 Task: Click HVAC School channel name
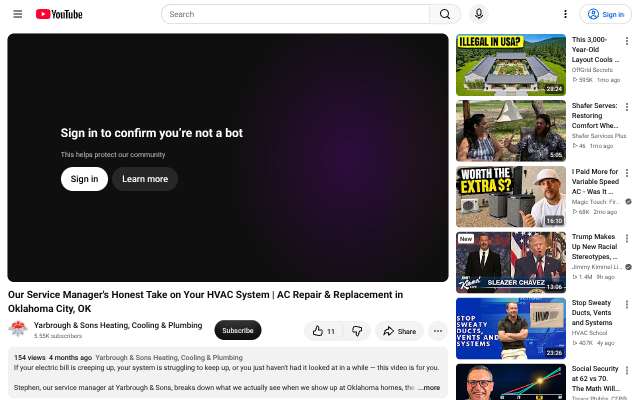click(589, 333)
